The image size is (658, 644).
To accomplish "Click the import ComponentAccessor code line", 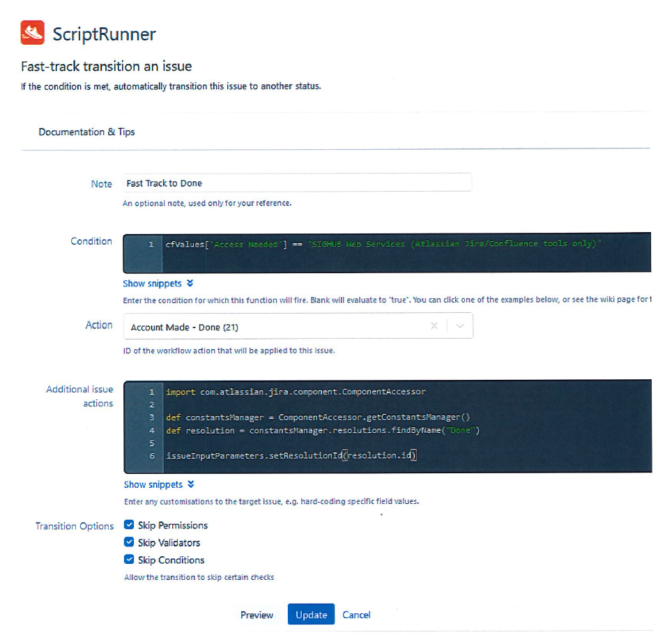I will pos(296,392).
